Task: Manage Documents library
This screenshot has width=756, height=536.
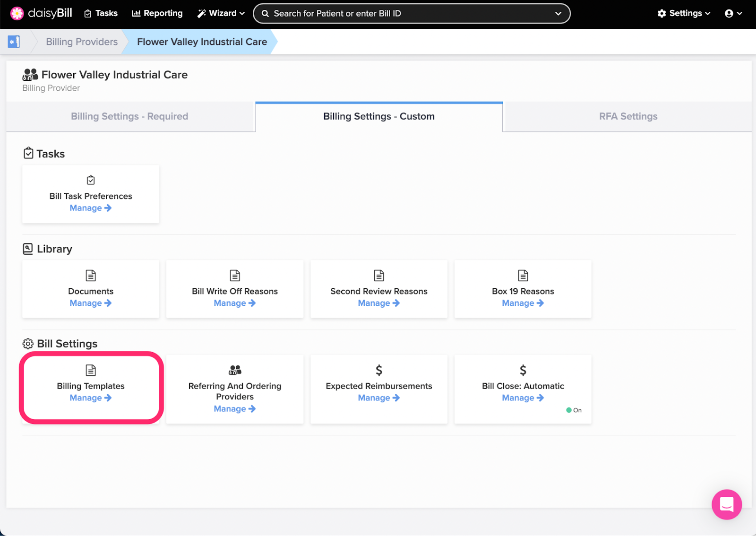Action: tap(91, 303)
